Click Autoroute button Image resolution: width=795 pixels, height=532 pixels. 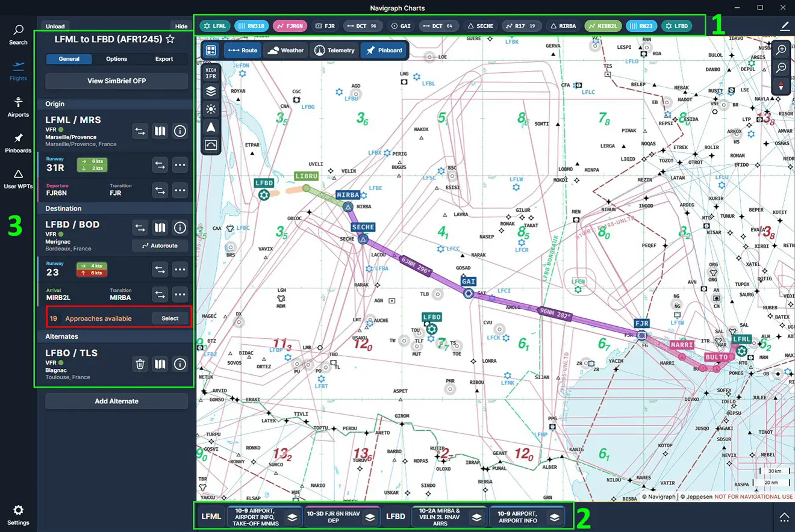[160, 246]
